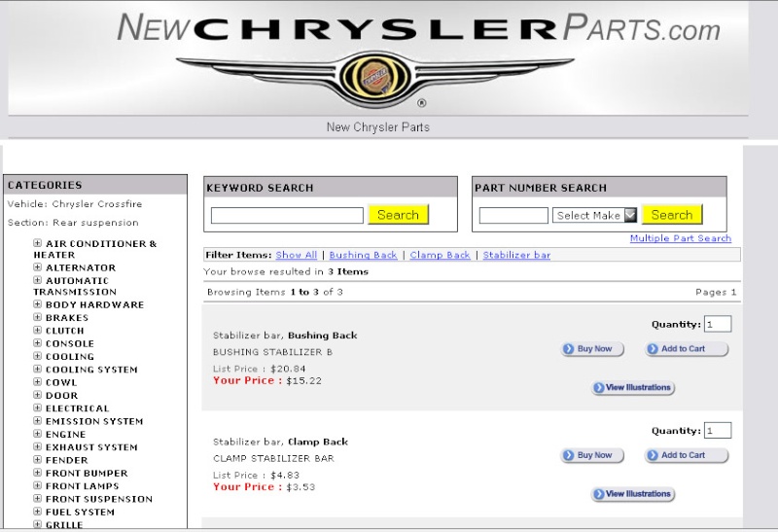Expand the Front Suspension plus icon

coord(37,498)
